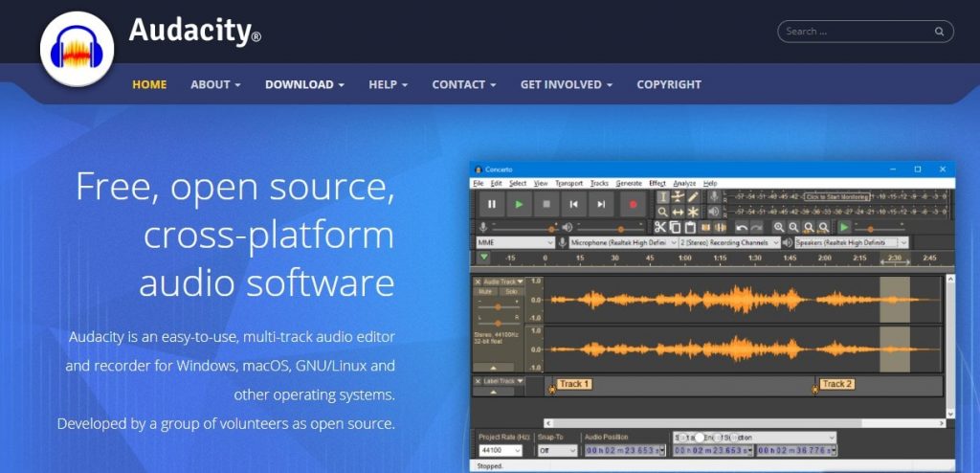Open the MME audio host dropdown
Viewport: 980px width, 473px height.
click(515, 243)
